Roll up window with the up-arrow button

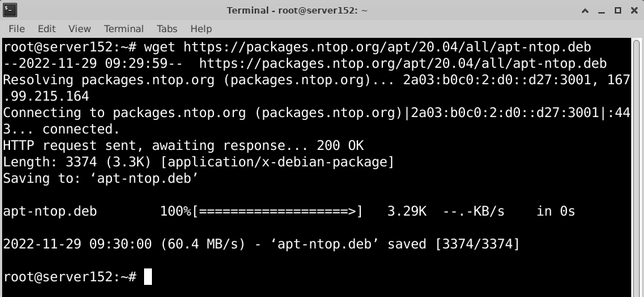(x=586, y=11)
